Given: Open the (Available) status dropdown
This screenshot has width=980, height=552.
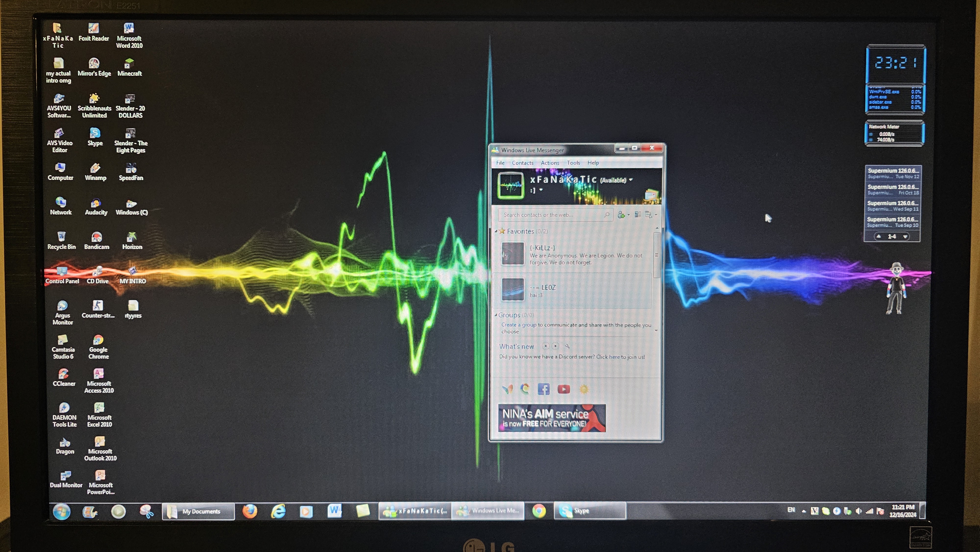Looking at the screenshot, I should [x=616, y=180].
